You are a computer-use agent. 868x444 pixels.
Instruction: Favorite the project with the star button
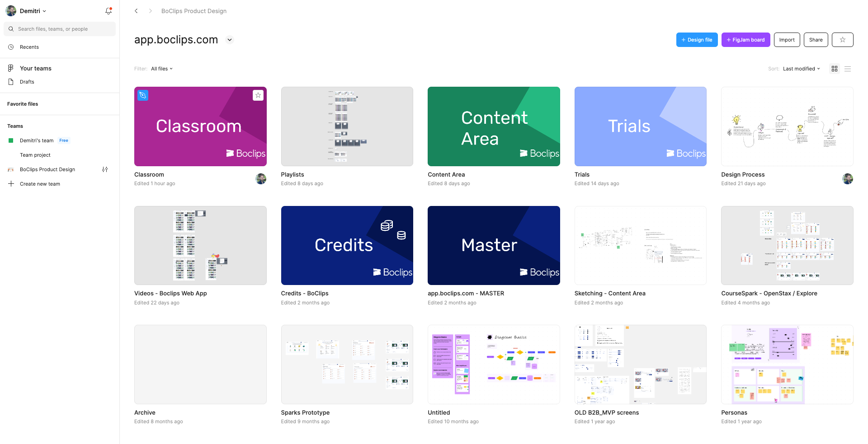[x=843, y=40]
